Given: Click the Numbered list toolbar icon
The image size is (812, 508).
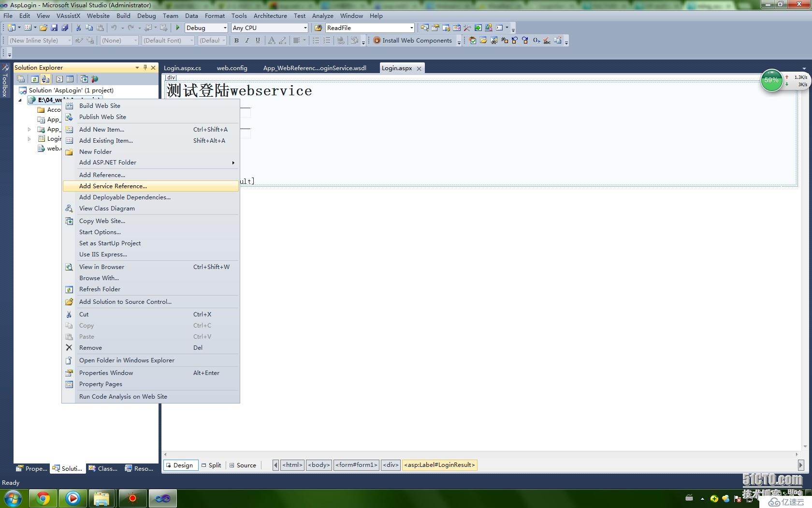Looking at the screenshot, I should coord(327,40).
